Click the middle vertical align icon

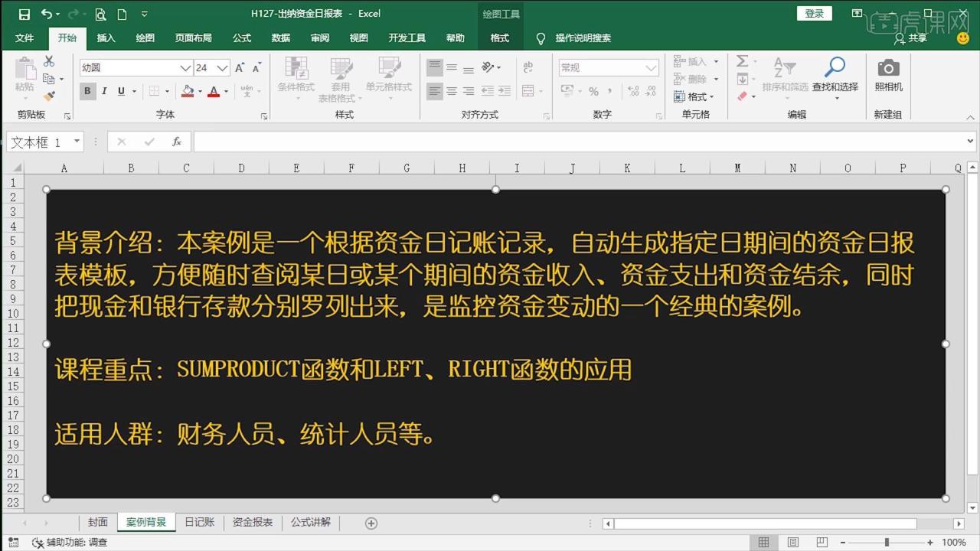coord(452,67)
